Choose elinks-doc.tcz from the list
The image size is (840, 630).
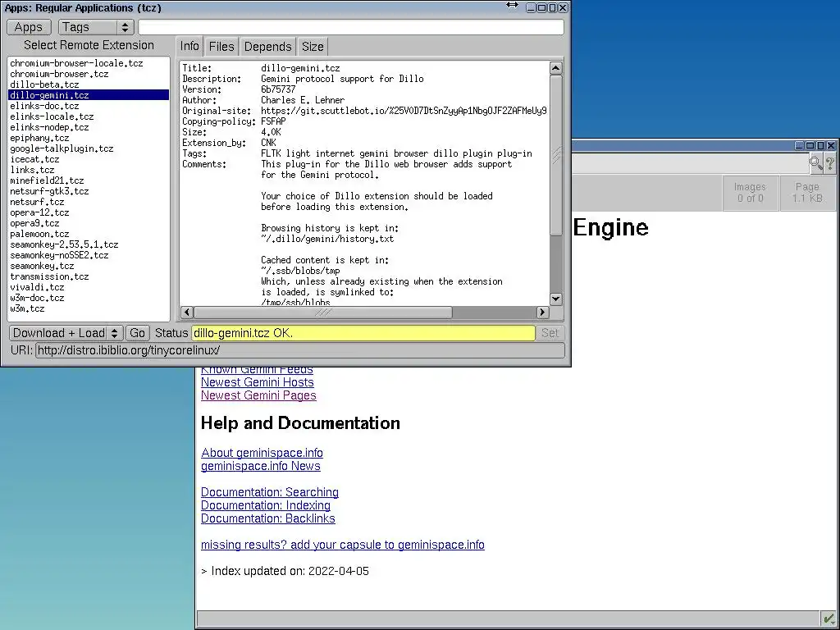coord(89,106)
